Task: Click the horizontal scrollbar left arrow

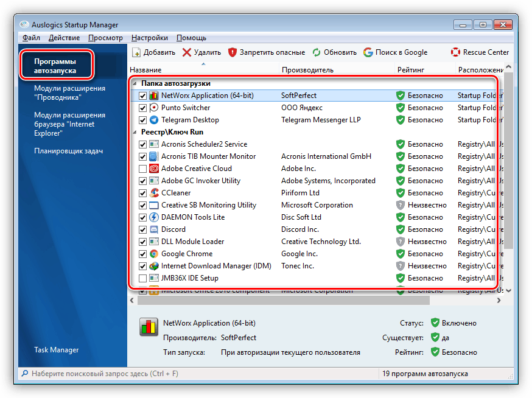Action: 132,300
